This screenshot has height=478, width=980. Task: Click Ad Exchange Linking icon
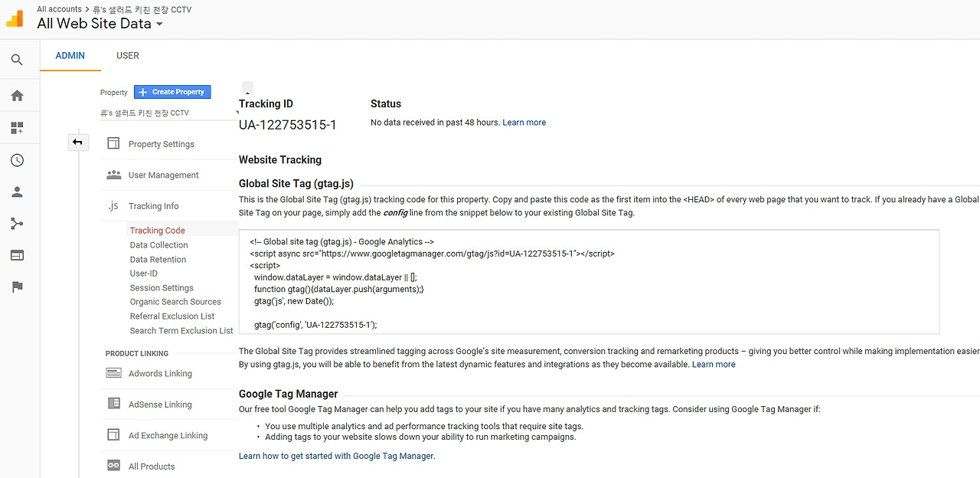click(x=113, y=435)
